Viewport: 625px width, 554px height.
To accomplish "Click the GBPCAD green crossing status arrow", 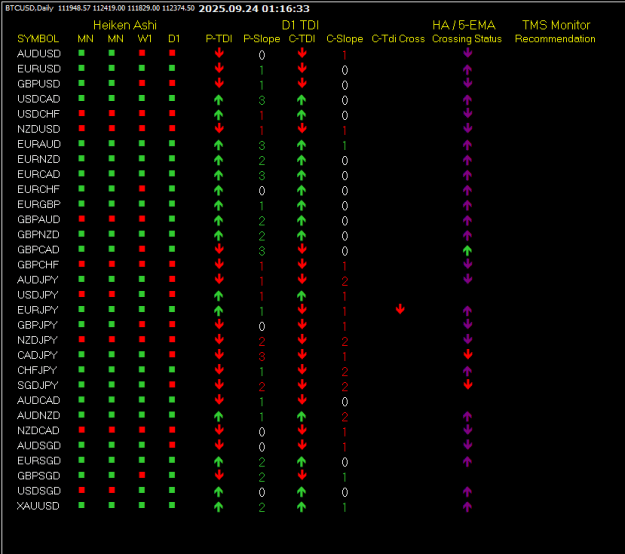I will click(467, 250).
